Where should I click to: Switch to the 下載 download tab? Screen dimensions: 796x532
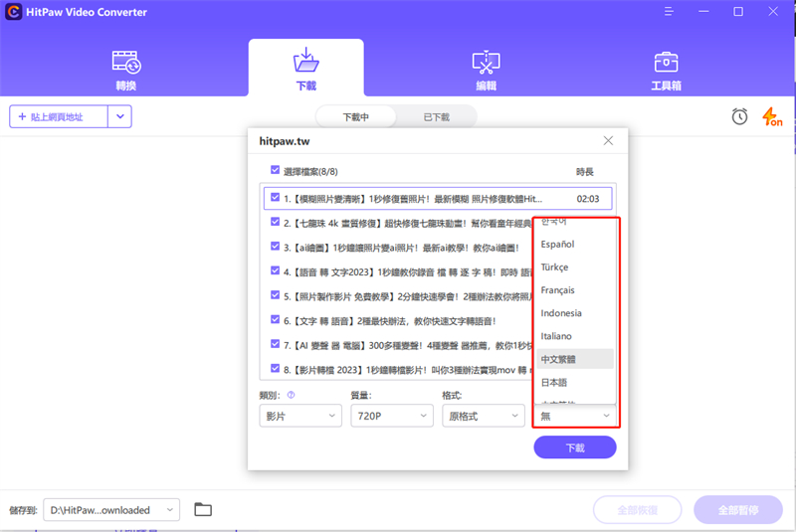pos(305,69)
